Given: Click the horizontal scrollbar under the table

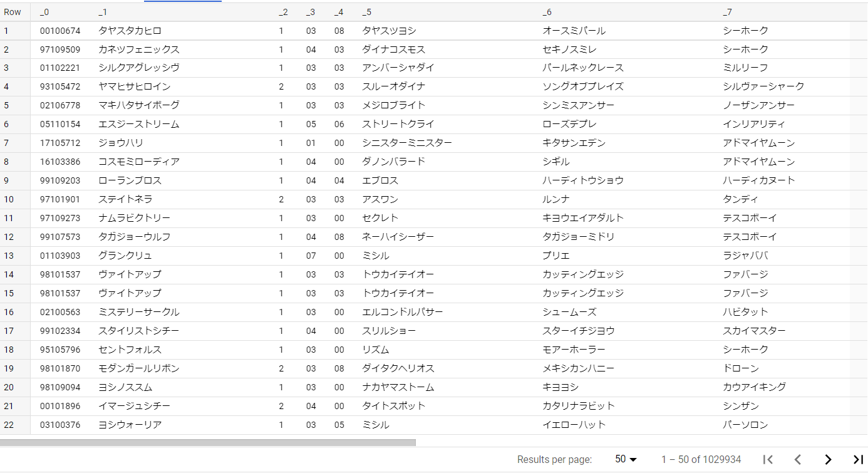Looking at the screenshot, I should (208, 442).
